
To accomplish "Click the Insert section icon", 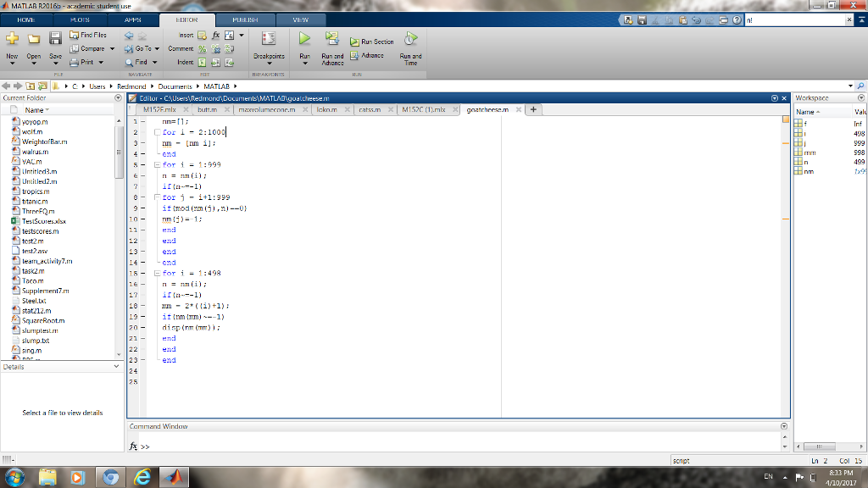I will click(x=202, y=36).
